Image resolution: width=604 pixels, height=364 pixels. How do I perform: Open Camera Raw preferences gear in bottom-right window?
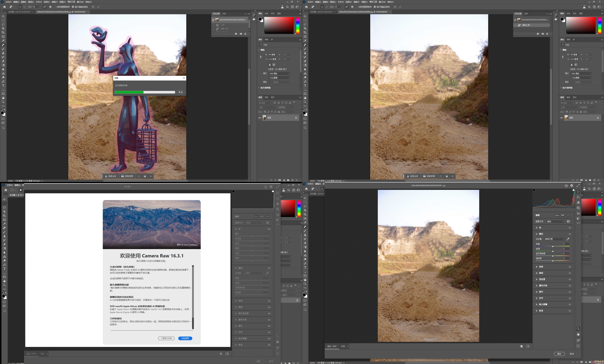(572, 186)
